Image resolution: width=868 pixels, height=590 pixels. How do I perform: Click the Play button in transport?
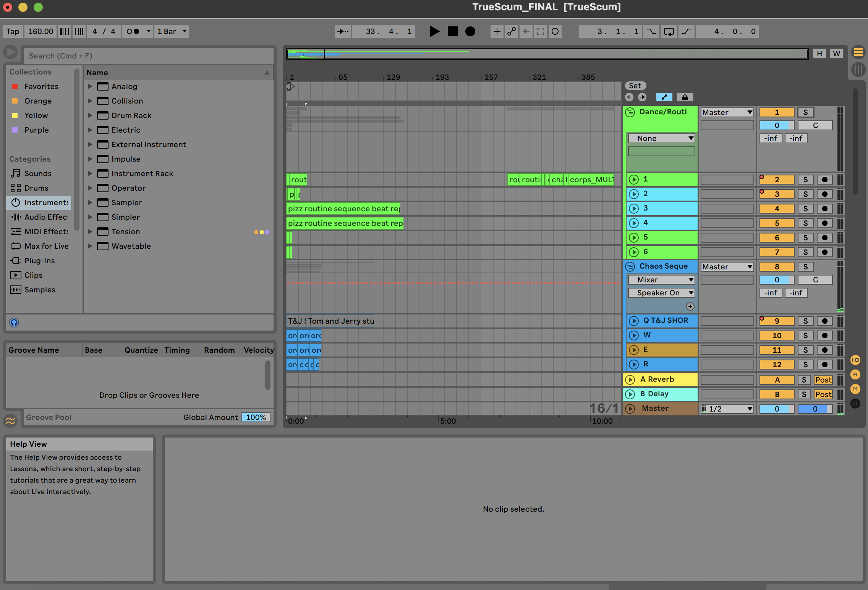(x=434, y=31)
